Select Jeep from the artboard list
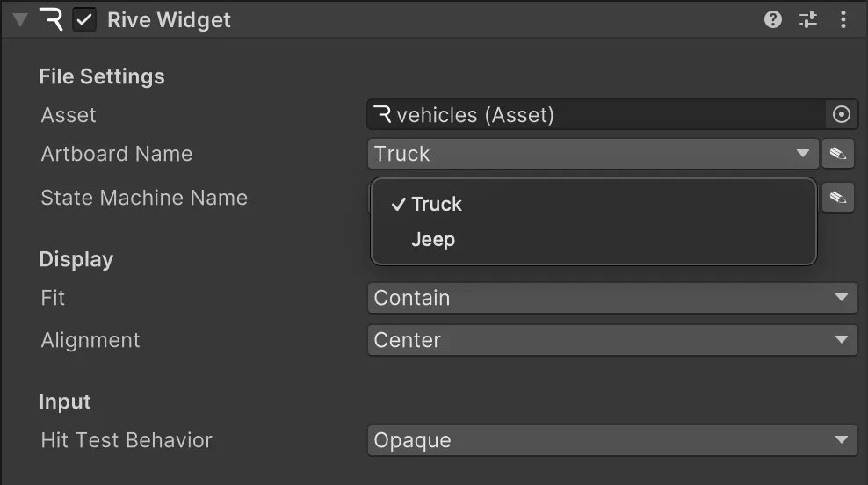The height and width of the screenshot is (485, 868). tap(433, 239)
